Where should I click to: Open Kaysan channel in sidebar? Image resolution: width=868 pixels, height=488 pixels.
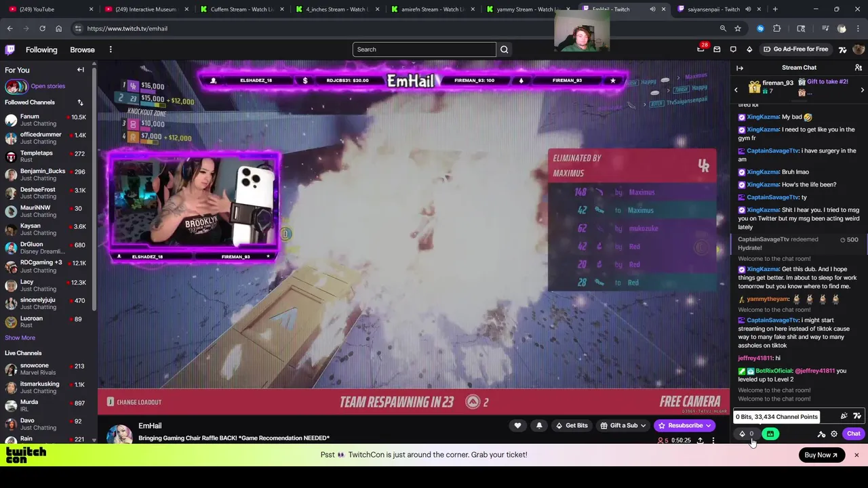(47, 229)
